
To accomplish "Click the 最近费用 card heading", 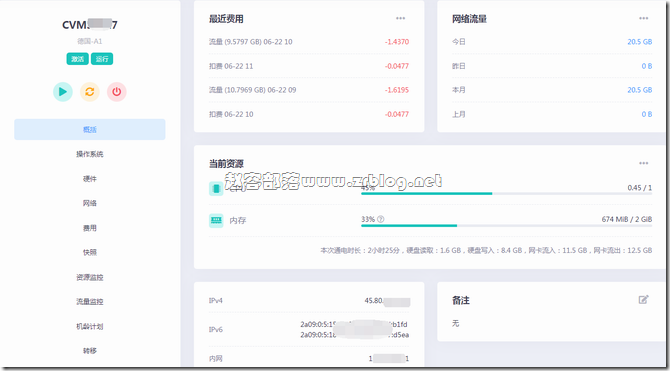I will [x=226, y=19].
